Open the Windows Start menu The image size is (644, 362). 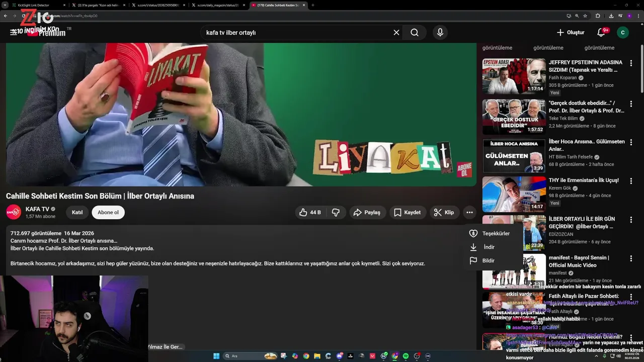click(216, 356)
